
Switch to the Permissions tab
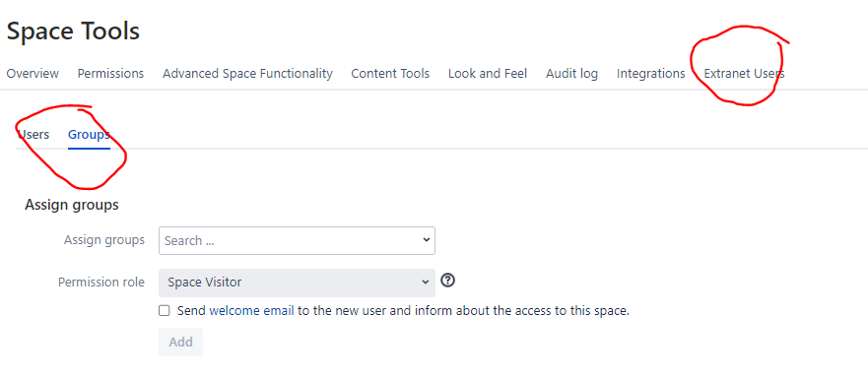point(110,74)
